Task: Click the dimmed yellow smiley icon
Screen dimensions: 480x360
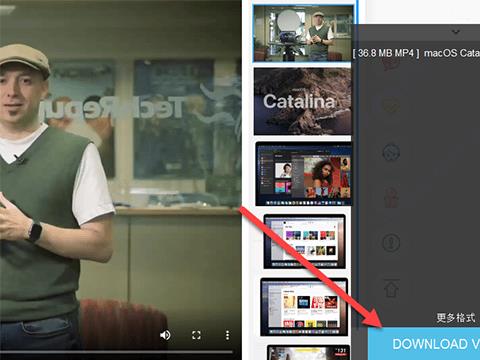Action: tap(391, 106)
